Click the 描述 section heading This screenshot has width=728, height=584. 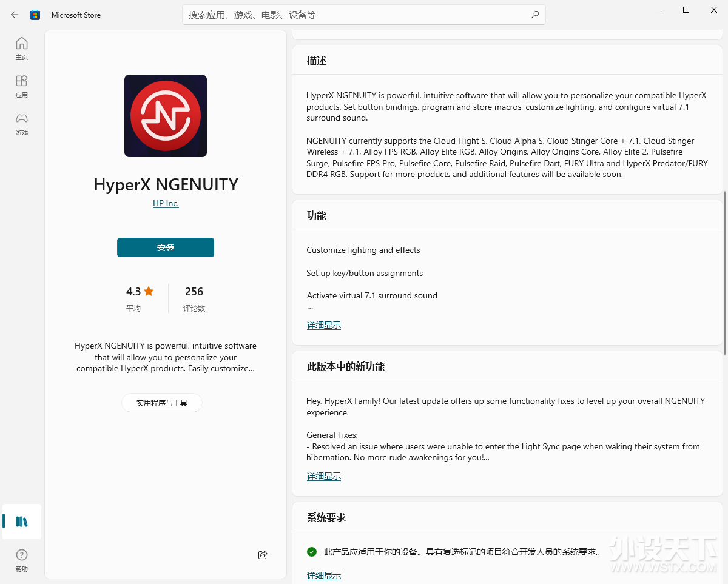317,61
